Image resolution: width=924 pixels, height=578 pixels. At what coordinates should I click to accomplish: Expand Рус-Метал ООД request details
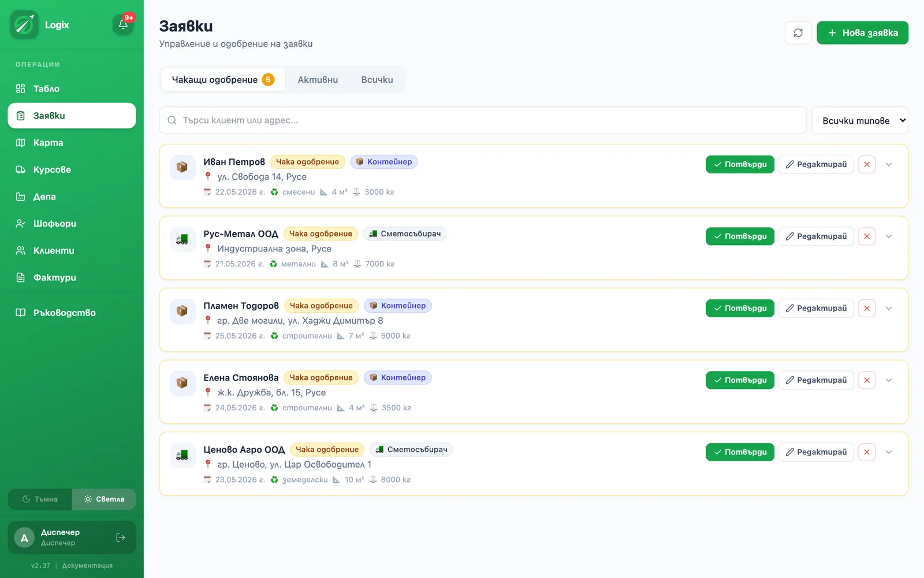tap(889, 236)
